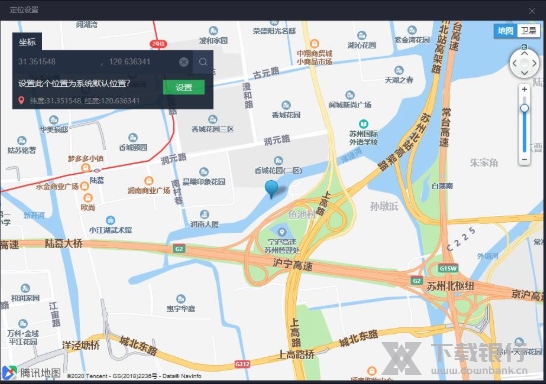
Task: Pan the map right with the right arrow
Action: coord(534,63)
